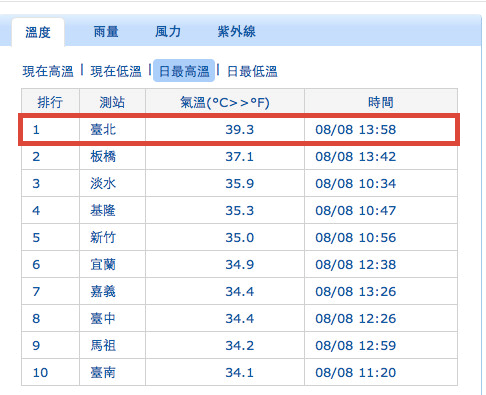486x395 pixels.
Task: Click station name 板橋
Action: point(103,156)
